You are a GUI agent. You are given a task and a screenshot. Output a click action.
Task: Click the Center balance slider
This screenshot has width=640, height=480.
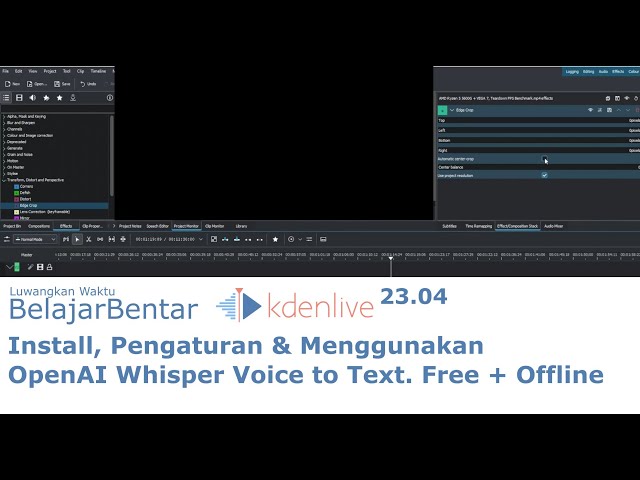point(538,167)
